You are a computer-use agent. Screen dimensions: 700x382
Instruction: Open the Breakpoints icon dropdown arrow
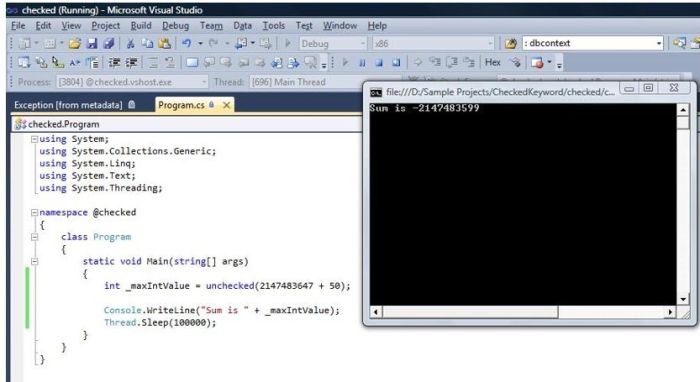pos(550,62)
